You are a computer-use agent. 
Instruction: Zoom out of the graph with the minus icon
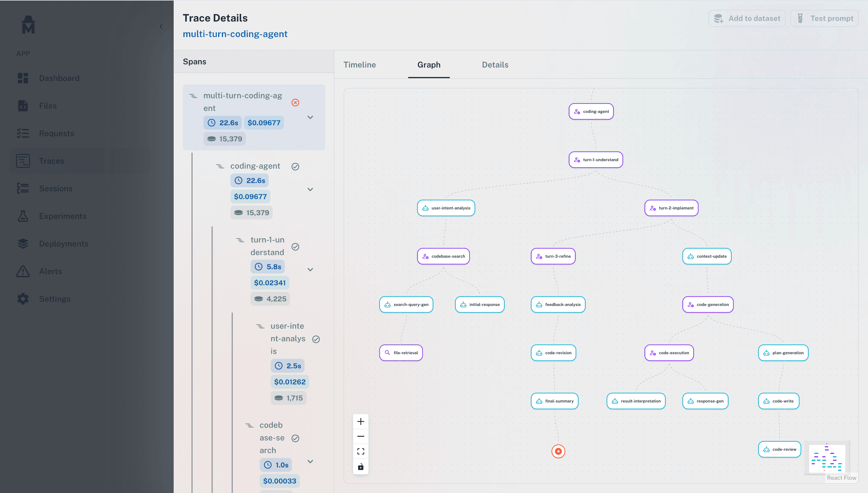[361, 436]
